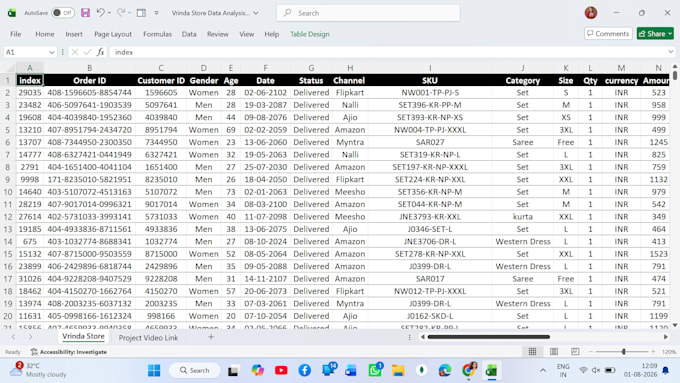Undo the last action
The image size is (680, 383).
100,13
